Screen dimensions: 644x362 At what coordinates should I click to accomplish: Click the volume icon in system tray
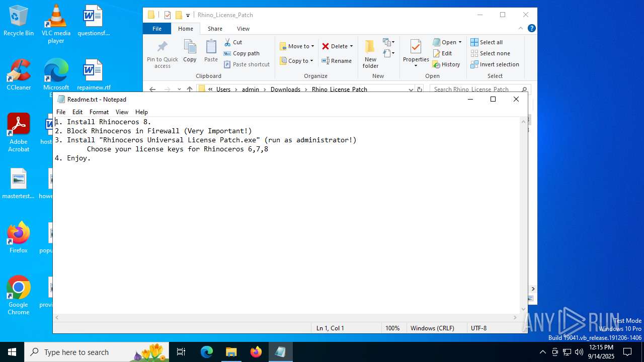tap(579, 352)
